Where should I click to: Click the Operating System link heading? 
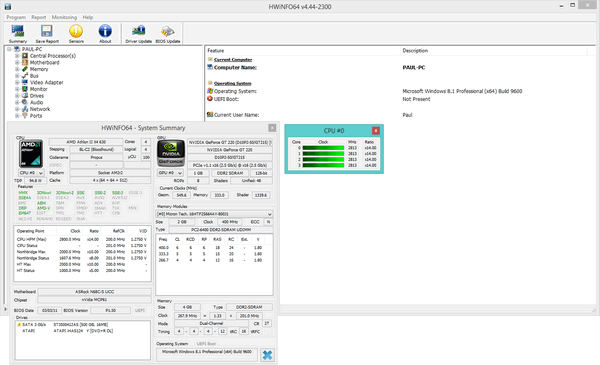tap(233, 83)
